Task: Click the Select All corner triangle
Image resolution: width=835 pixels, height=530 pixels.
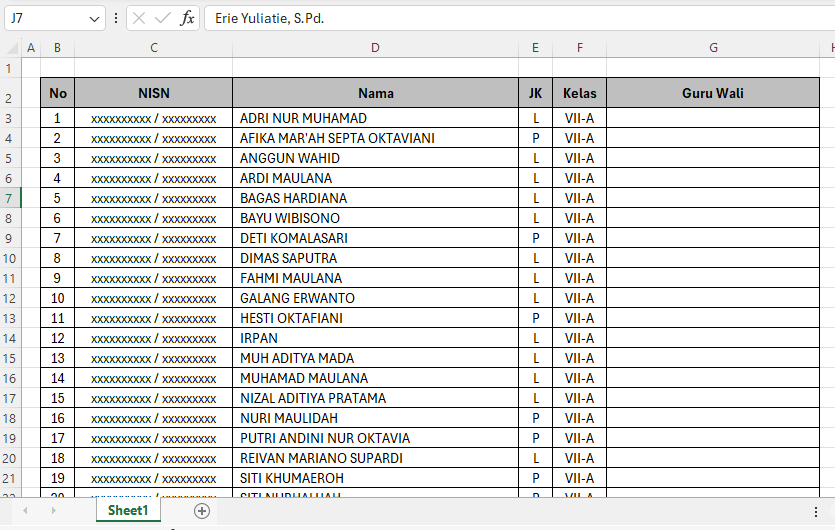Action: click(11, 48)
